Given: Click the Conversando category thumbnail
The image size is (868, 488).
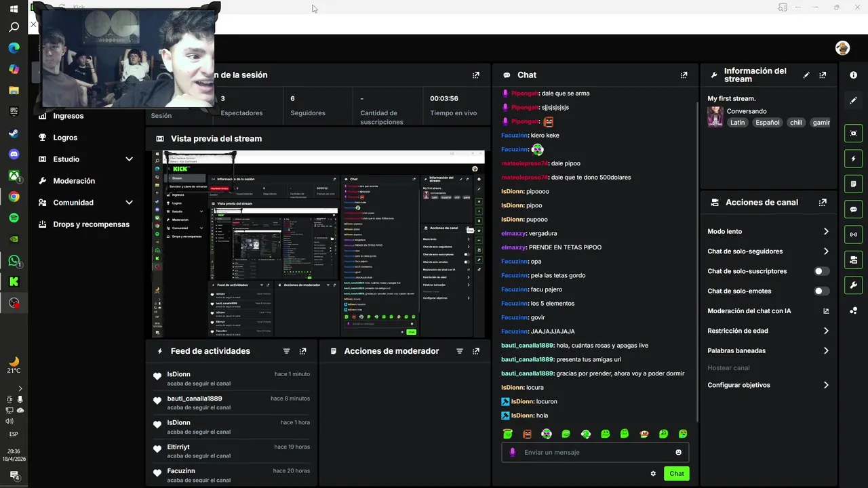Looking at the screenshot, I should [715, 117].
